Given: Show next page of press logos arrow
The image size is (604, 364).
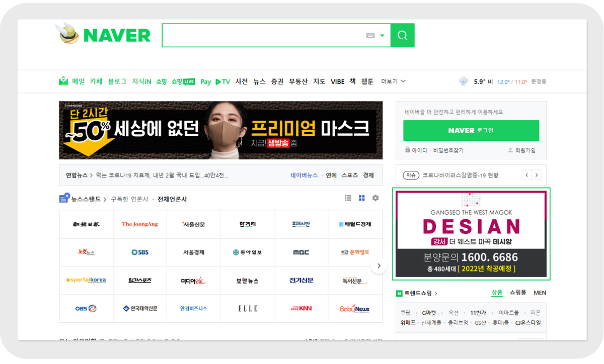Looking at the screenshot, I should [x=379, y=266].
